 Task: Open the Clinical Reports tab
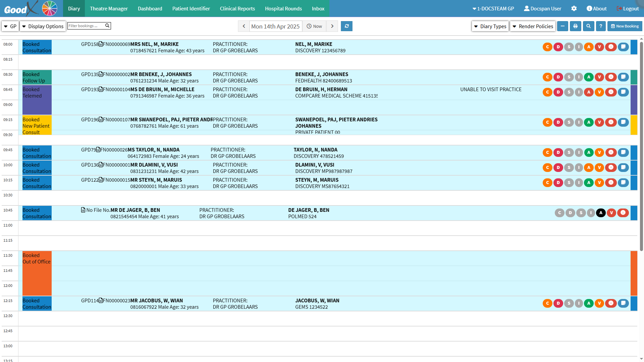237,9
